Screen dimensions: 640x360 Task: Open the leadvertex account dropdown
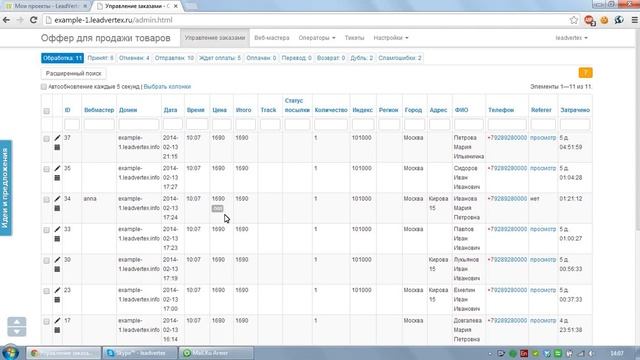(x=571, y=38)
